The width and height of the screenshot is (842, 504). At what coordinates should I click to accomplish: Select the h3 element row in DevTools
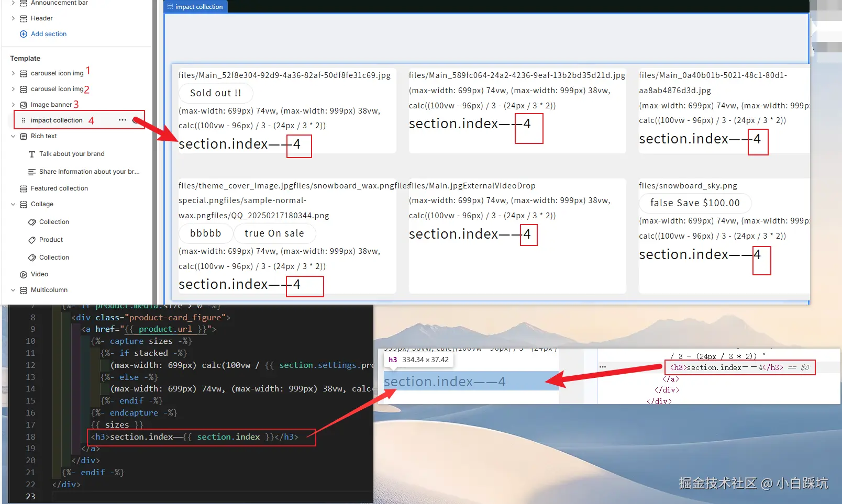pyautogui.click(x=740, y=367)
